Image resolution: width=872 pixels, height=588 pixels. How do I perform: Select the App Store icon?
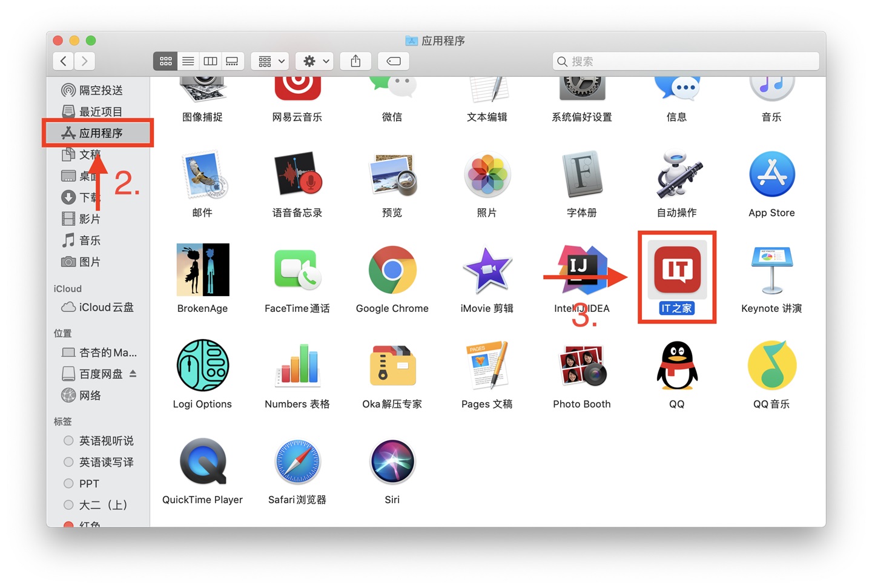tap(771, 174)
